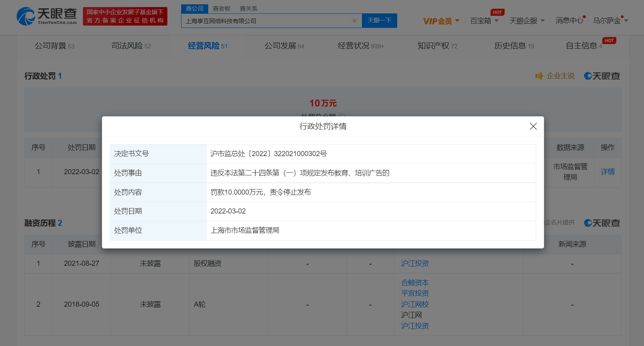Viewport: 644px width, 346px height.
Task: Click the decision number 沪市监总处〔2022〕322021000302号
Action: pyautogui.click(x=268, y=154)
